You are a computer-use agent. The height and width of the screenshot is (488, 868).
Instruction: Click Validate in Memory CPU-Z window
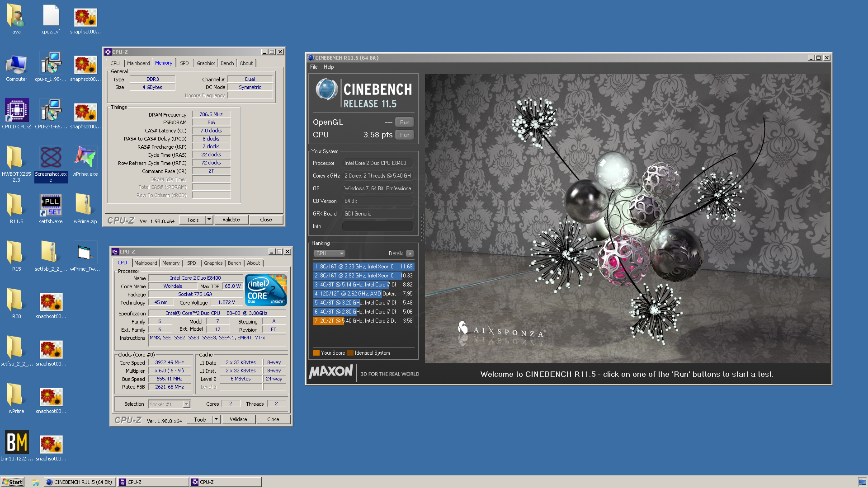click(x=231, y=220)
